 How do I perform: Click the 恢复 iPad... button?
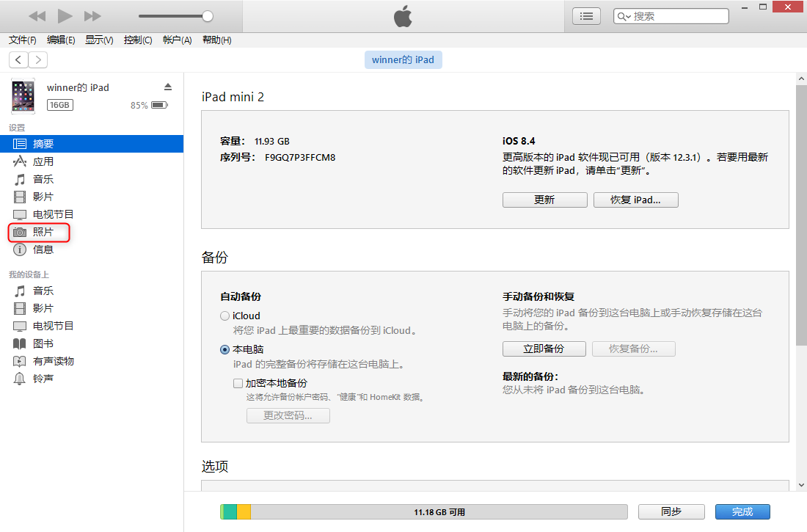[x=635, y=200]
